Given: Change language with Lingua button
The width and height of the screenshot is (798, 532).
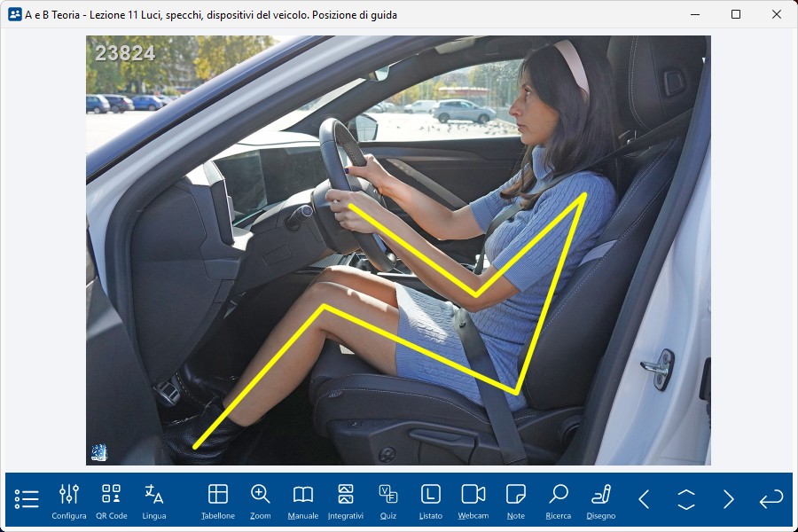Looking at the screenshot, I should pos(153,500).
